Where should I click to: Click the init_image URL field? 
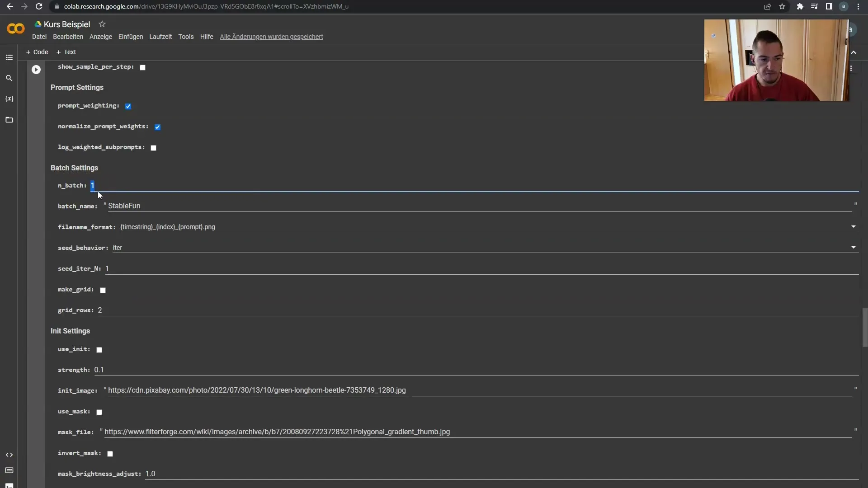480,390
